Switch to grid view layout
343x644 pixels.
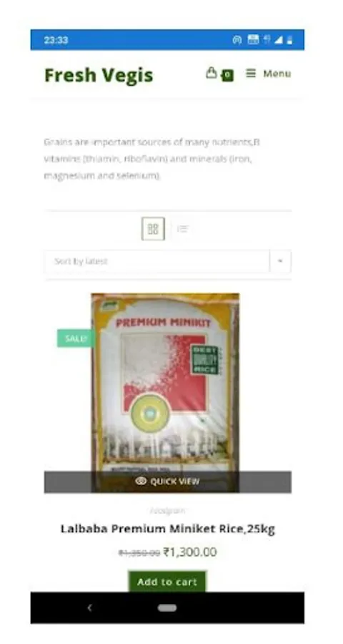point(153,229)
